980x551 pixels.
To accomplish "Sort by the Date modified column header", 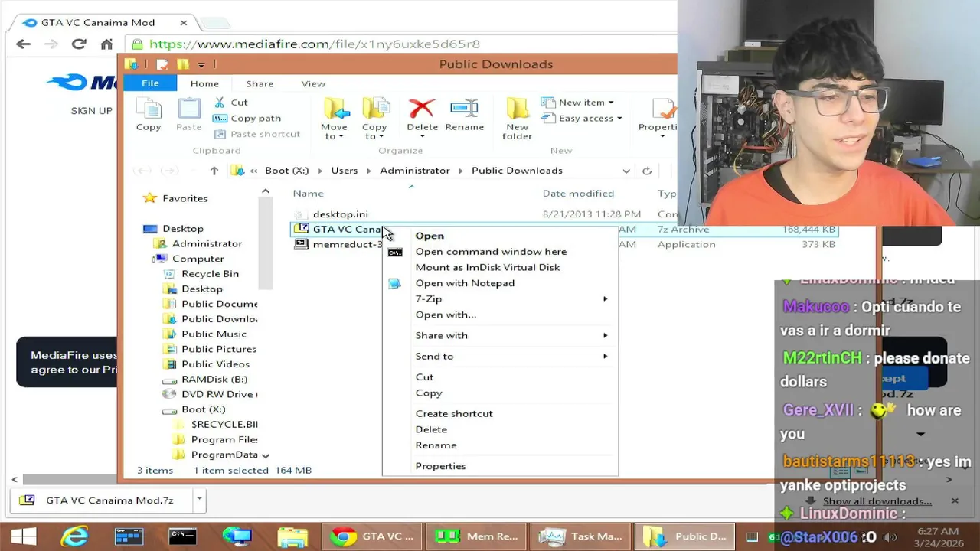I will click(578, 194).
